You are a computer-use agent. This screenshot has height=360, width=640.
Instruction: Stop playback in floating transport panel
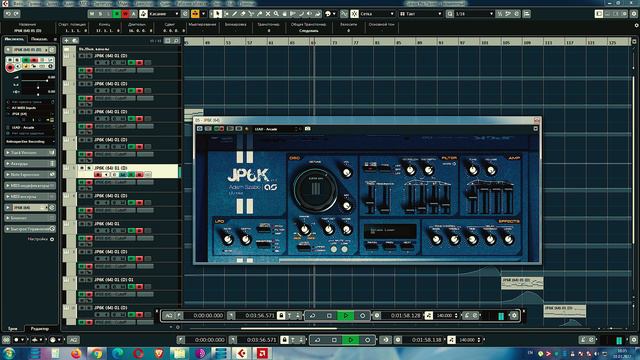click(x=329, y=316)
